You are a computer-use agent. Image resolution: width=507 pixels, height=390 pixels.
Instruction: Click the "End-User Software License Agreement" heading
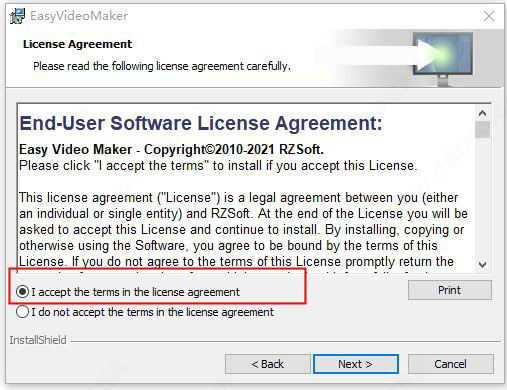201,123
